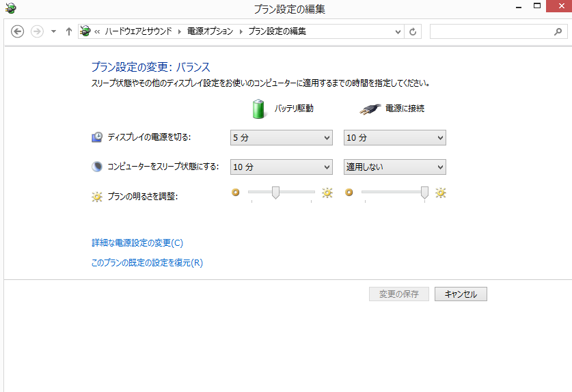Open recent locations dropdown arrow
The width and height of the screenshot is (572, 392).
coord(53,31)
